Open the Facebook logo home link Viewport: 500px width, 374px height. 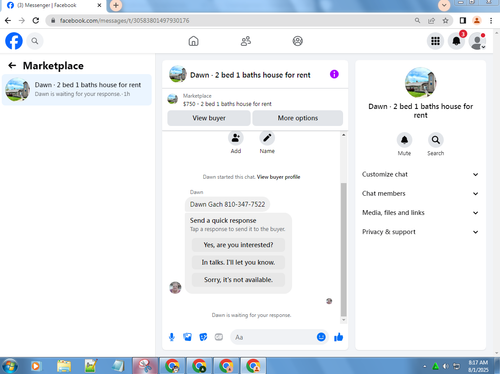pyautogui.click(x=14, y=41)
